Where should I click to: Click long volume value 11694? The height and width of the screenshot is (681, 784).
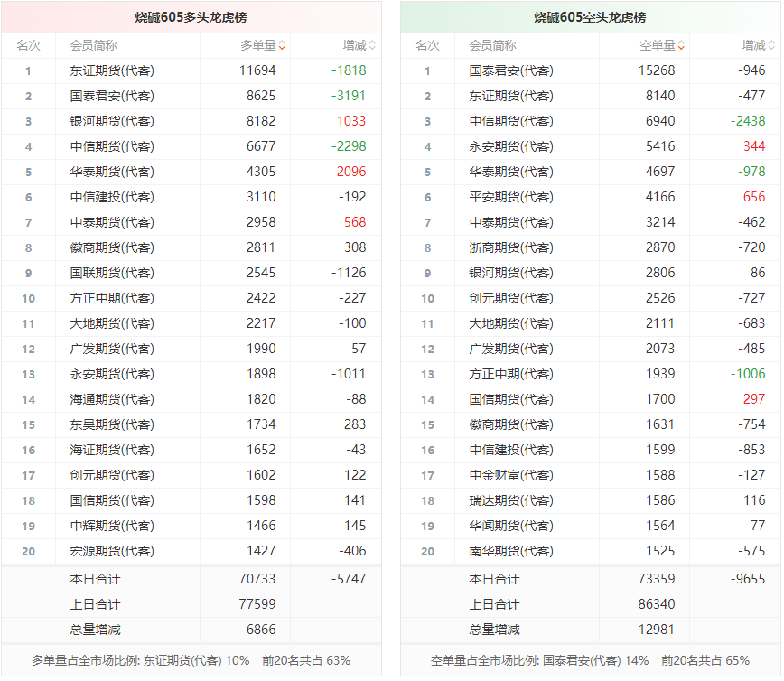[257, 70]
